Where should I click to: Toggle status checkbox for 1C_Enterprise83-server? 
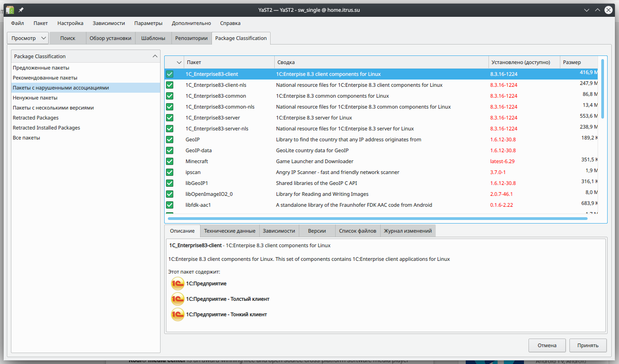coord(170,118)
